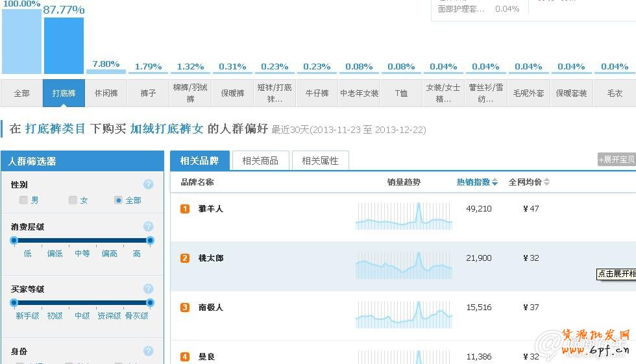Click the rank 1 badge for 雅羊人
Image resolution: width=636 pixels, height=364 pixels.
(185, 209)
